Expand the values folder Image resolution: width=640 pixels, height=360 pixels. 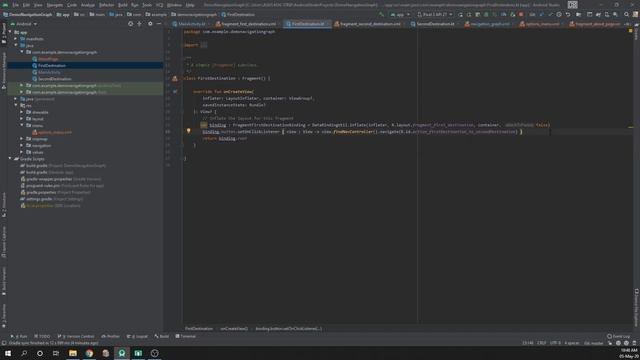point(22,152)
